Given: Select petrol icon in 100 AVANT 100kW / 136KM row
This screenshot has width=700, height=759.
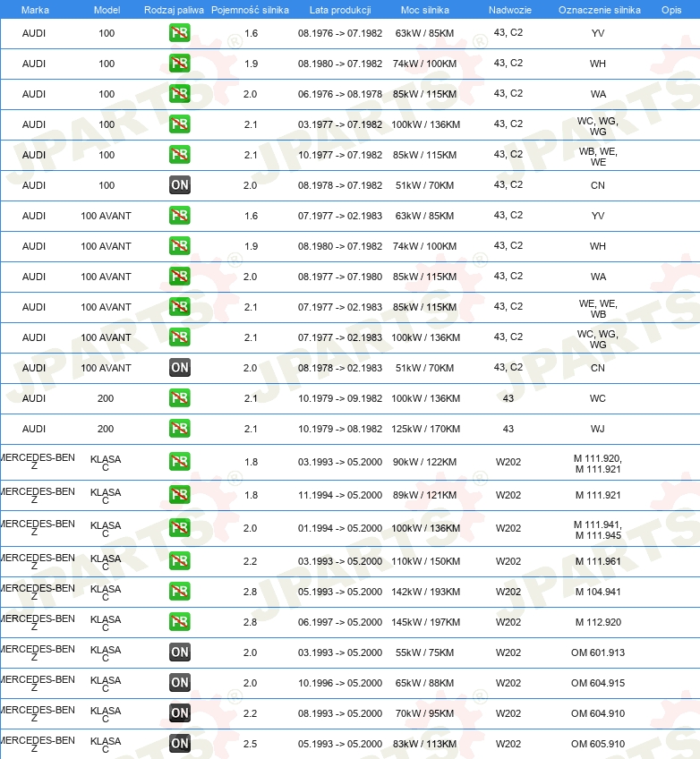Looking at the screenshot, I should [180, 337].
